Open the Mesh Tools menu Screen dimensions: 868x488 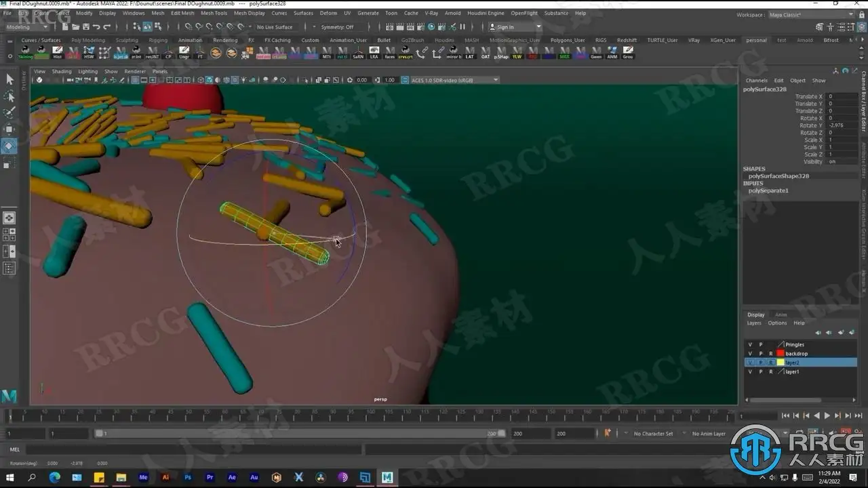214,13
